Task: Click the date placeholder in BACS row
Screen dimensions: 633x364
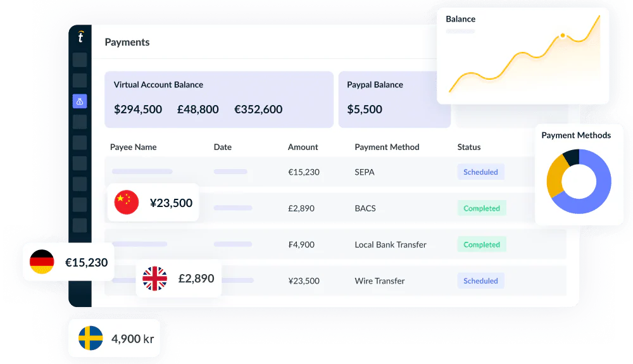Action: tap(233, 208)
